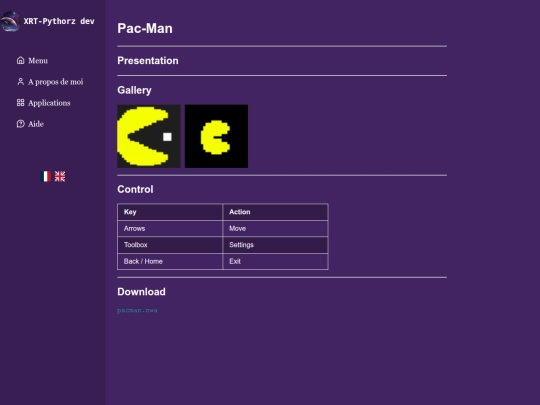Click the home icon beside Menu

(21, 60)
